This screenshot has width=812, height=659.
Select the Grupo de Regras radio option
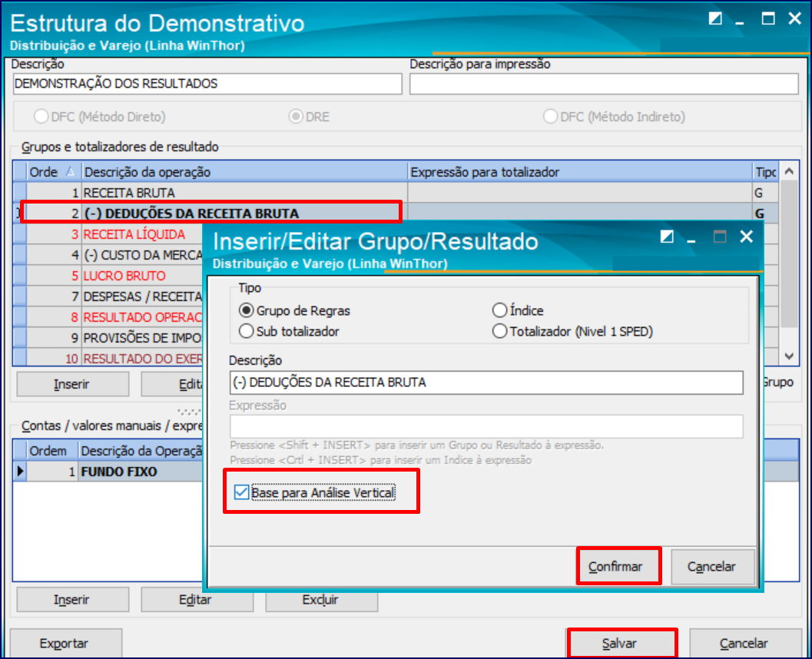pos(247,310)
